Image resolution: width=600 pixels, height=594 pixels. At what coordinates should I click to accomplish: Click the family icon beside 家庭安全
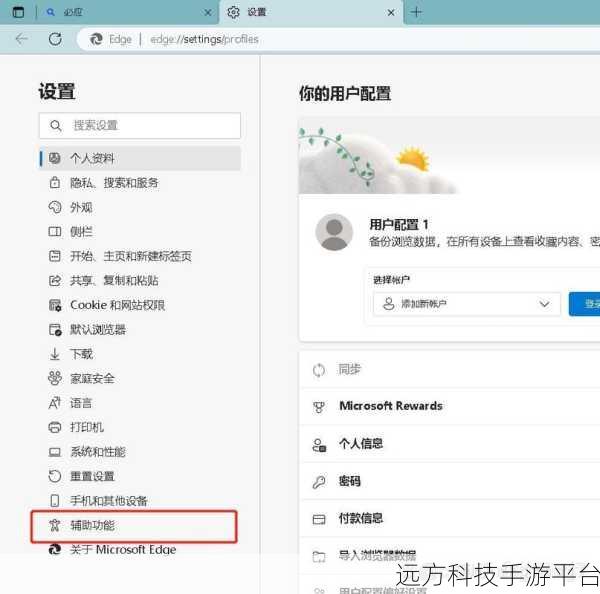coord(55,378)
